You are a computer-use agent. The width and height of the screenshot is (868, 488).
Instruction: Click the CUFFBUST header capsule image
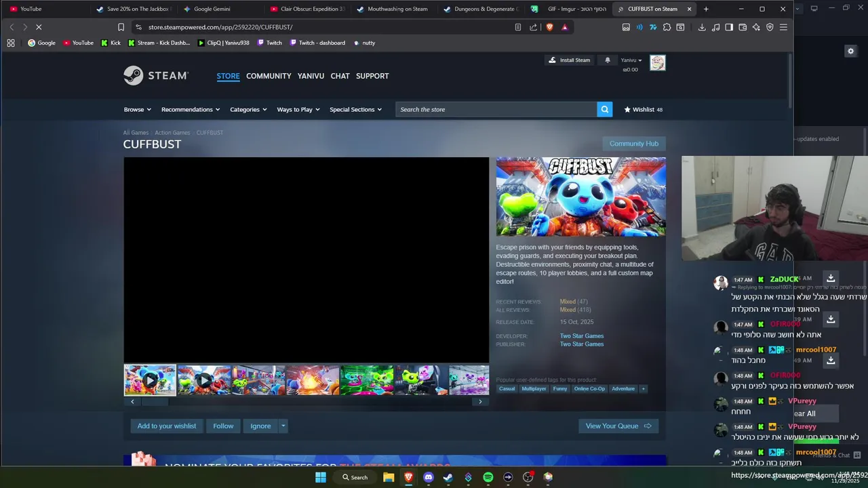point(580,197)
